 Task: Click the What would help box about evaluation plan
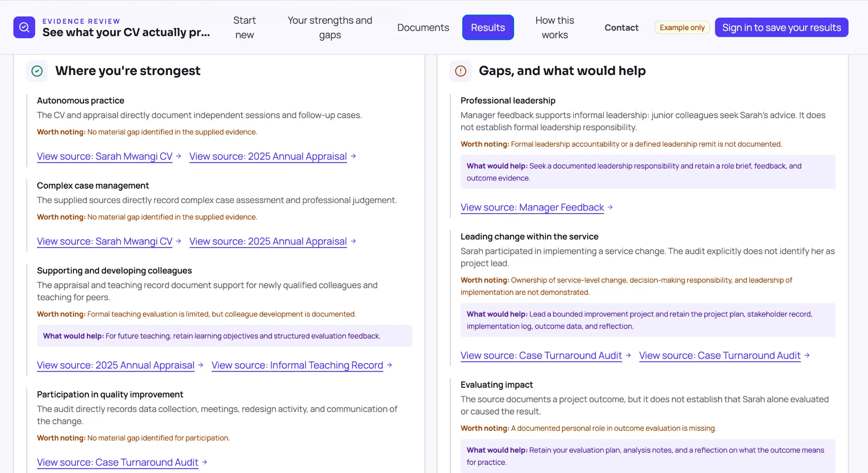click(648, 456)
